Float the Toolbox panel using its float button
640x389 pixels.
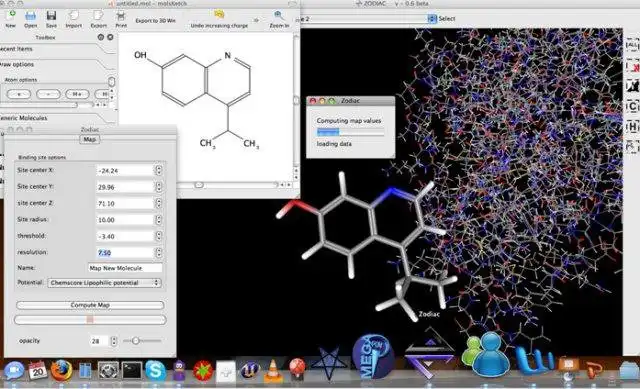(101, 37)
